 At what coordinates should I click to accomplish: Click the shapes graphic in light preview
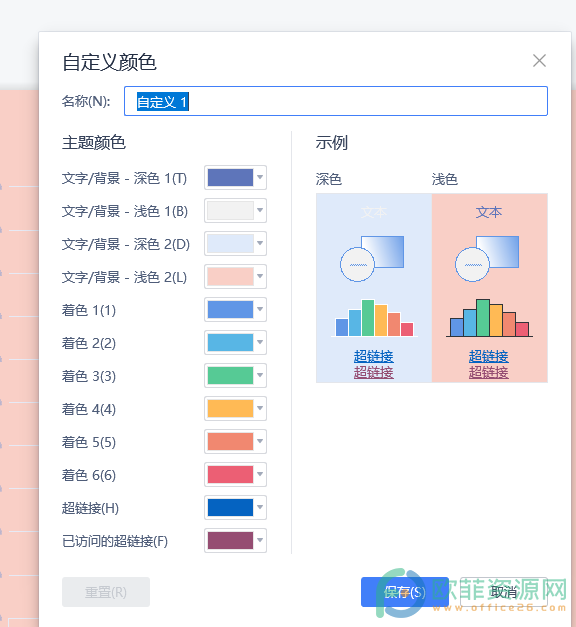coord(487,259)
